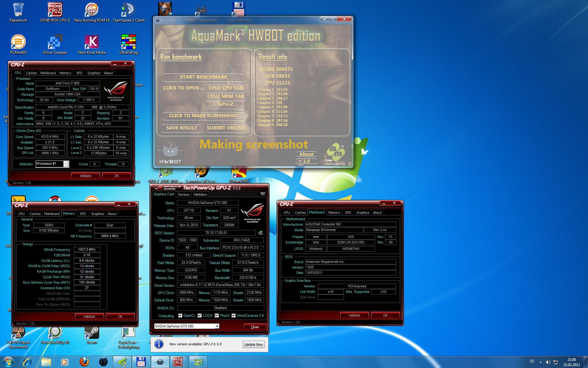Viewport: 588px width, 368px height.
Task: Click Validate in CPU-Z CPU window
Action: [85, 176]
